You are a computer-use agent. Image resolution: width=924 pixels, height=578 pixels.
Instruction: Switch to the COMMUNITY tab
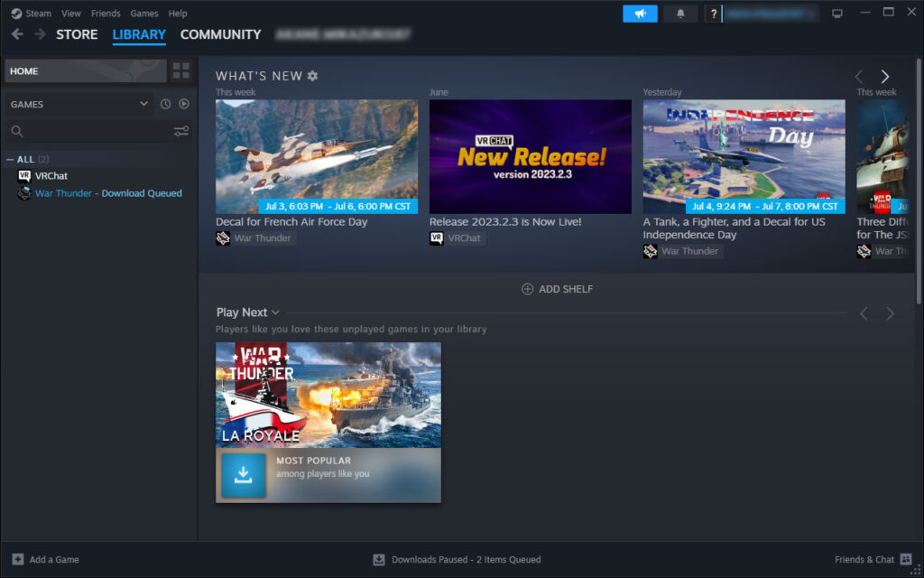tap(220, 34)
